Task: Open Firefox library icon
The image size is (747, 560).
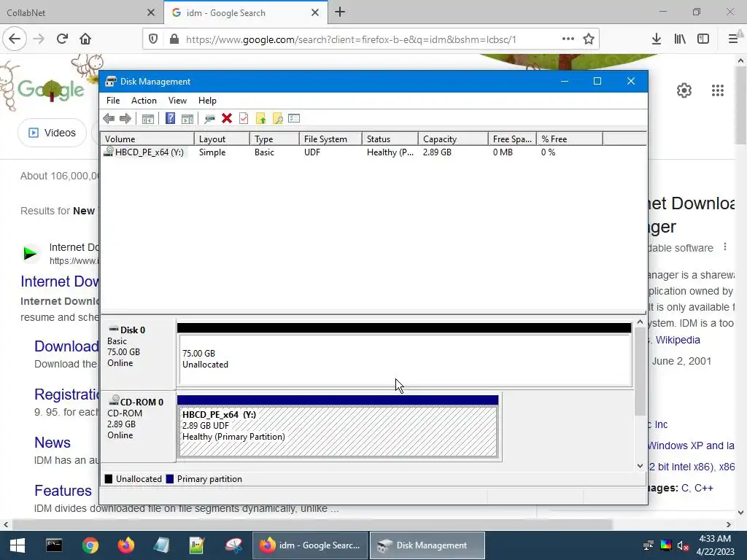Action: pos(680,39)
